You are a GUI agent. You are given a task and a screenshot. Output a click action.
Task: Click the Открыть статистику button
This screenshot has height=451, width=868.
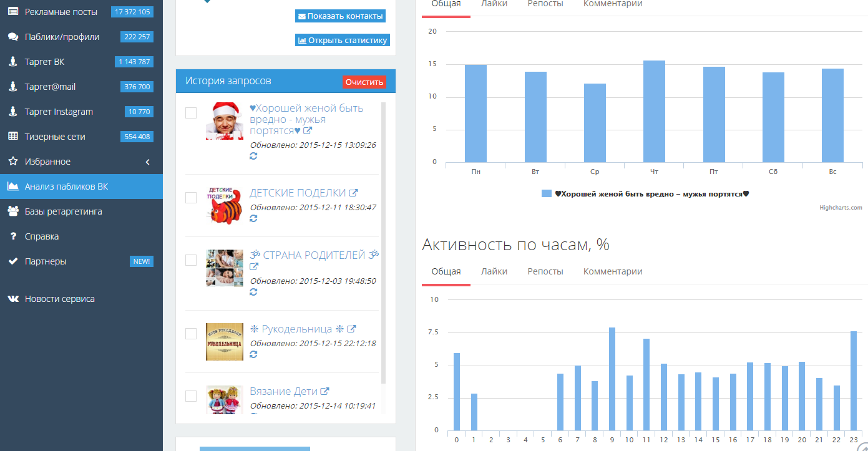[x=343, y=40]
